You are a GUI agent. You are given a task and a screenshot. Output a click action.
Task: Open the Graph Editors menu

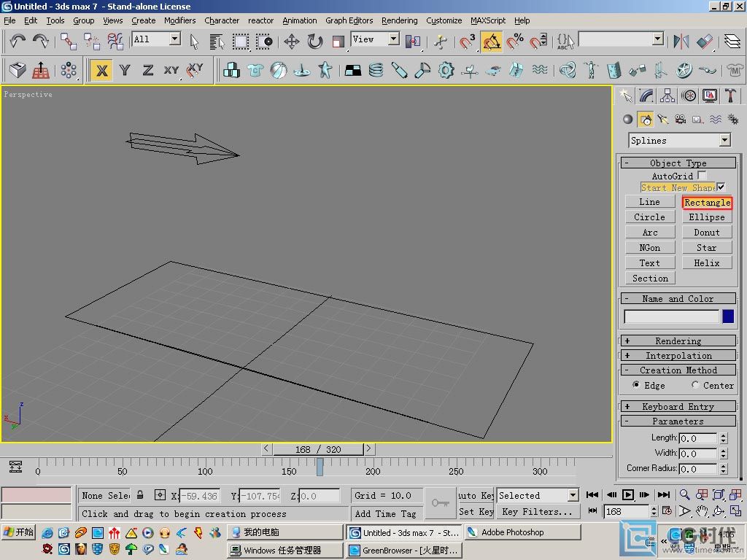349,20
